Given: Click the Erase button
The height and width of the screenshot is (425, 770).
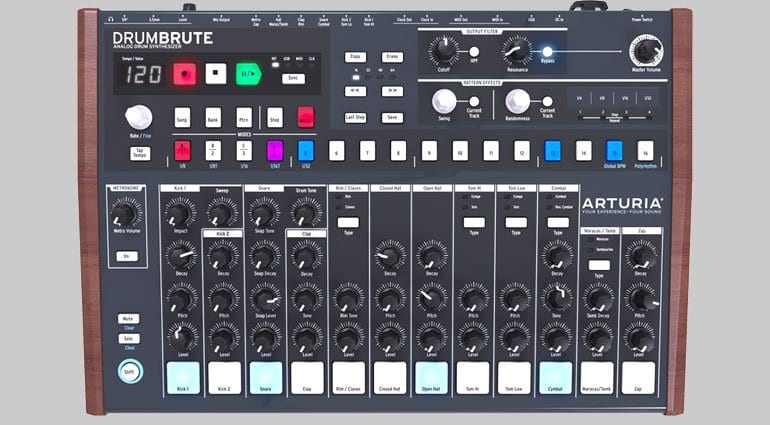Looking at the screenshot, I should tap(392, 57).
